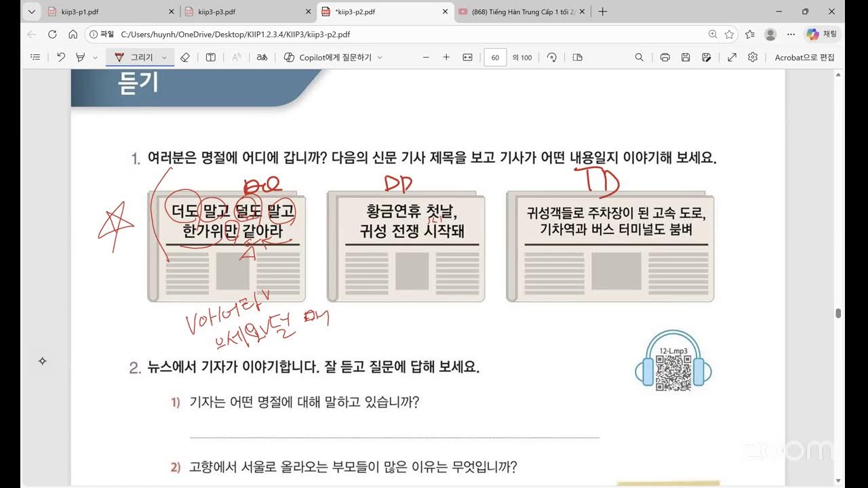Open a new browser tab
Viewport: 868px width, 488px height.
tap(603, 12)
